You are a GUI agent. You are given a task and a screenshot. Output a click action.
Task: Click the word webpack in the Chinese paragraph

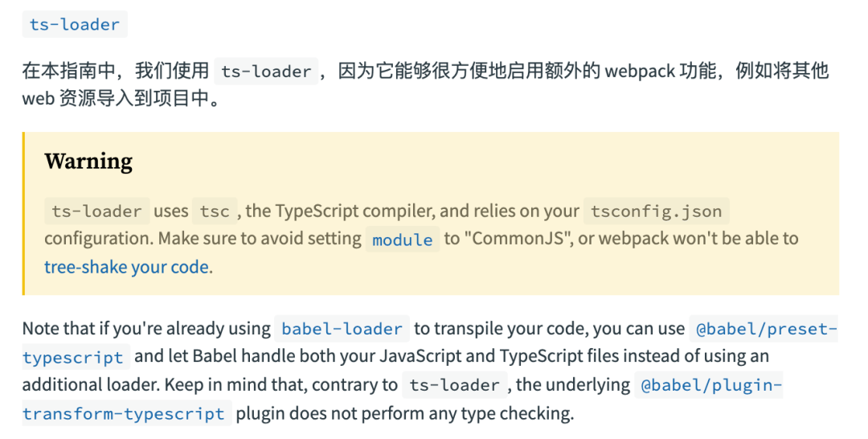(639, 71)
